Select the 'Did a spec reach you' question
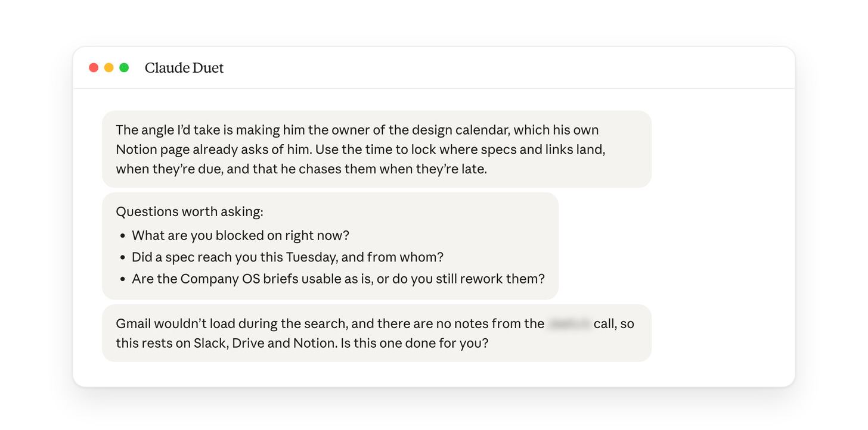 coord(288,257)
